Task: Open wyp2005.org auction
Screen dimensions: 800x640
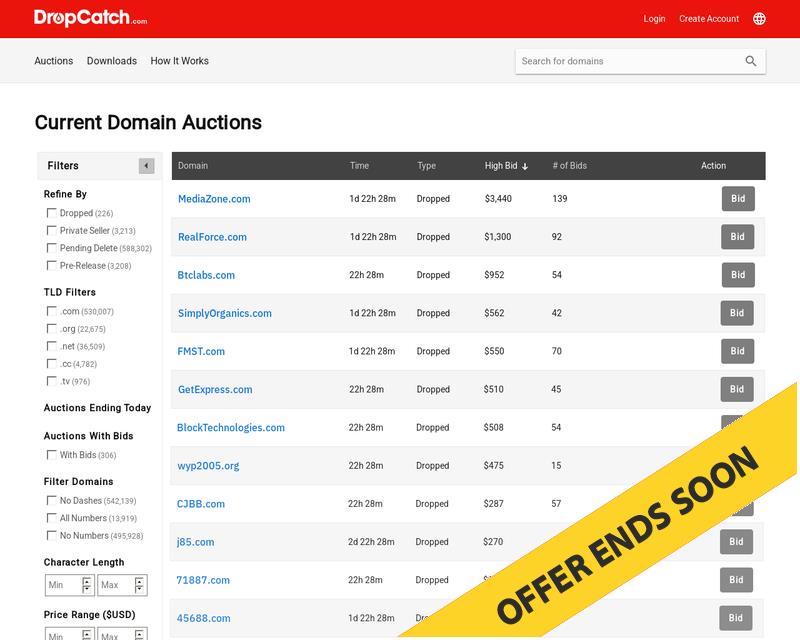Action: 208,466
